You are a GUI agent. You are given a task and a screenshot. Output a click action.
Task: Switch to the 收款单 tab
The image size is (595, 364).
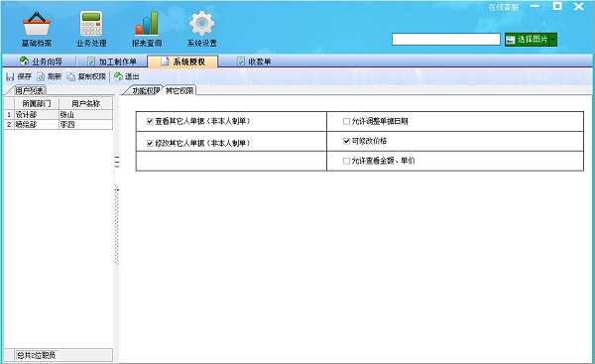pyautogui.click(x=254, y=61)
